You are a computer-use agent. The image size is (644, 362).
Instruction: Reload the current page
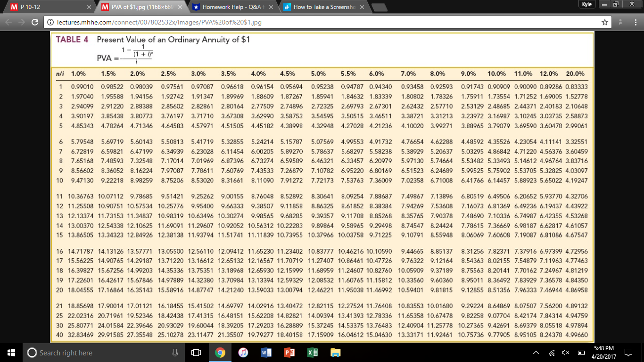(x=34, y=22)
